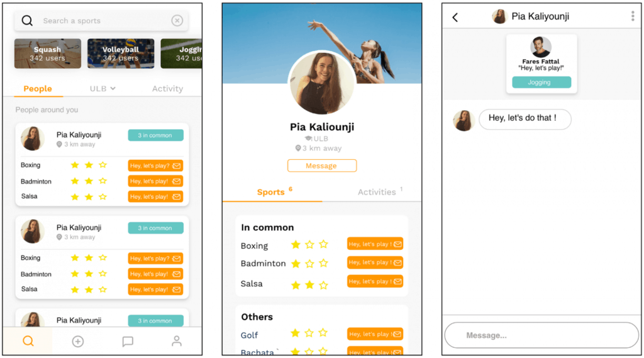Open the Sports tab on profile

270,192
